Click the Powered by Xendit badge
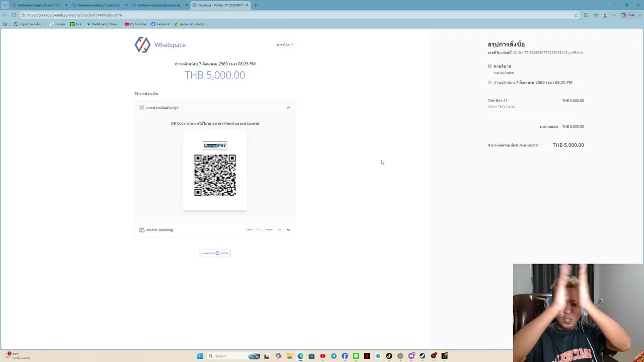The width and height of the screenshot is (644, 362). [x=215, y=253]
